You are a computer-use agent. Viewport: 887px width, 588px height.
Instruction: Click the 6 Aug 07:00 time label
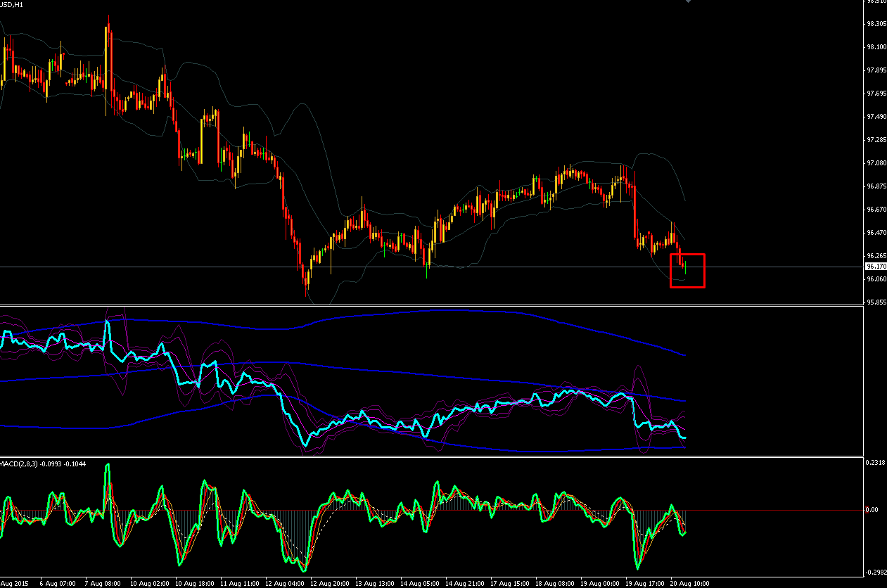point(58,583)
